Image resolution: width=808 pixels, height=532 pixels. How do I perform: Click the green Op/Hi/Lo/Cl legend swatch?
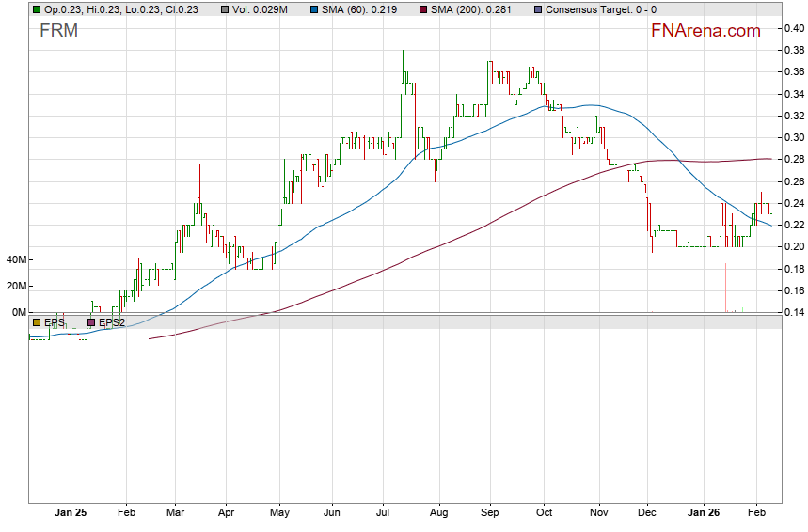click(36, 9)
